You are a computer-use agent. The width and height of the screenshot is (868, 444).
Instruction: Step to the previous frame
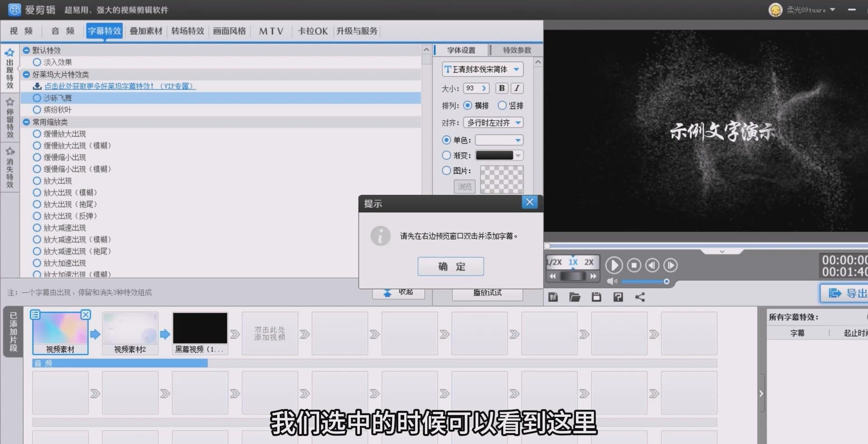pos(652,265)
